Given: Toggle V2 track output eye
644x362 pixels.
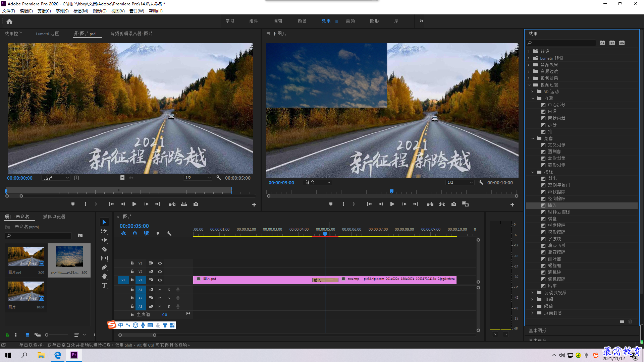Looking at the screenshot, I should [160, 272].
